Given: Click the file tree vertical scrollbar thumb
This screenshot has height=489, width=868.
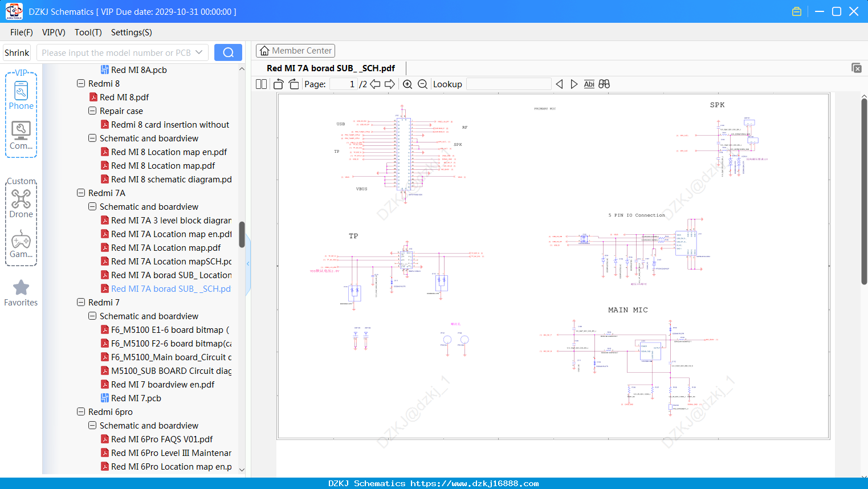Looking at the screenshot, I should (x=242, y=234).
